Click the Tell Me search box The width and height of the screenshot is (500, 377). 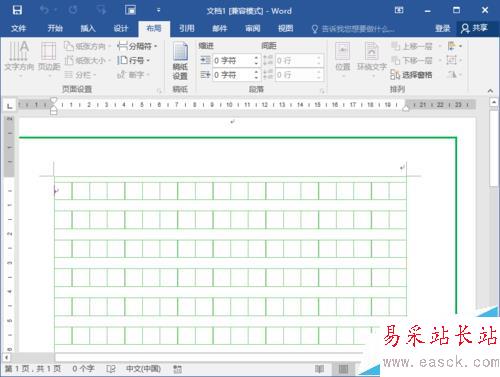(x=353, y=29)
